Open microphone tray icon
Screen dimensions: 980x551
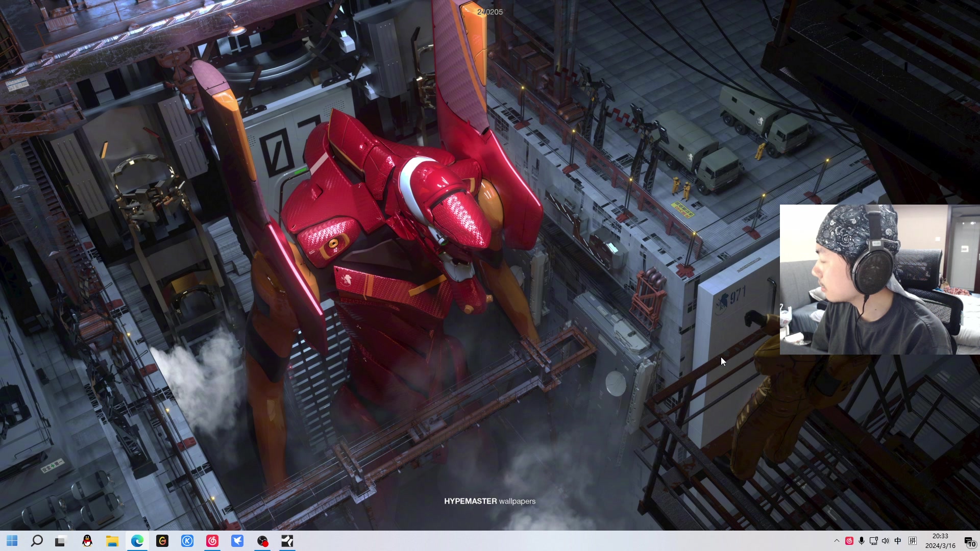click(x=862, y=541)
